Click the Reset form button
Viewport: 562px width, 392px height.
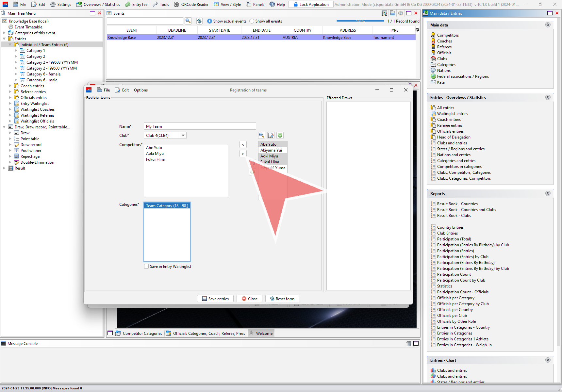pyautogui.click(x=282, y=299)
